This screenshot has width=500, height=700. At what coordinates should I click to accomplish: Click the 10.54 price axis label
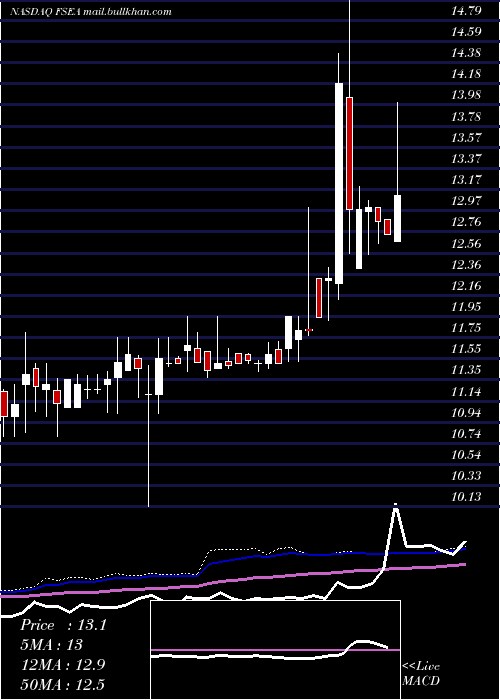[x=466, y=454]
